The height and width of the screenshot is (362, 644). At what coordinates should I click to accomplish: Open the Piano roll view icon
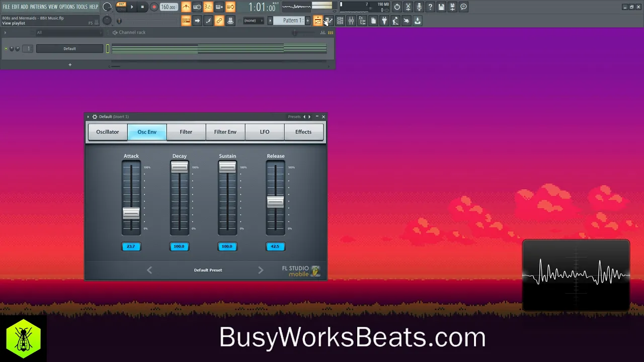(x=329, y=21)
